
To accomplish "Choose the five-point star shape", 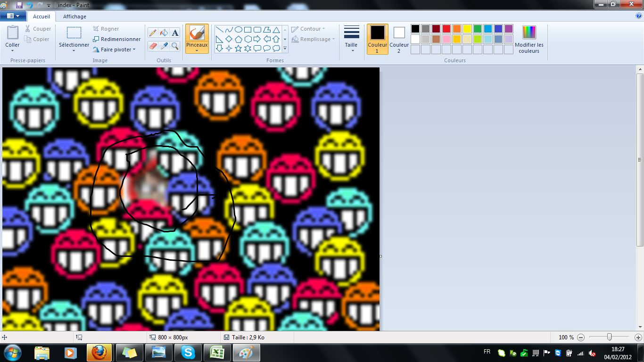I will click(x=238, y=48).
